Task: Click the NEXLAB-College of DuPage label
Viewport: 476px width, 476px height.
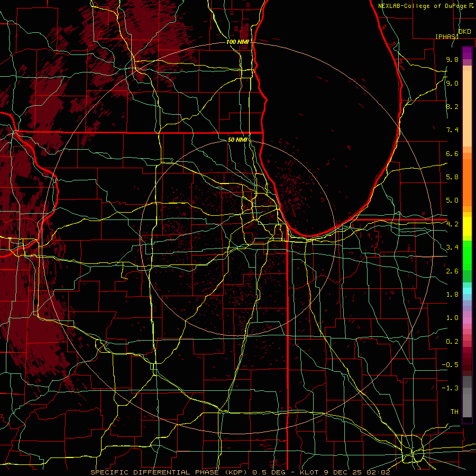Action: click(x=422, y=6)
